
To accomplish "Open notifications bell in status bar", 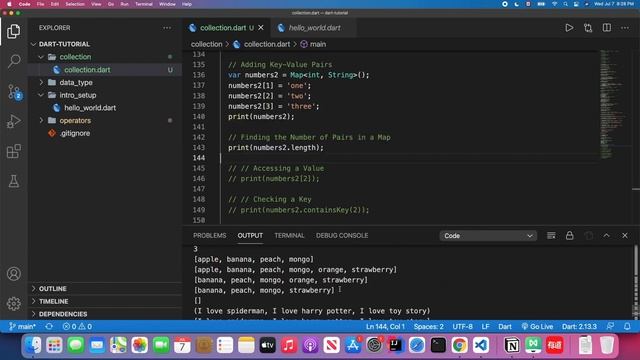I will pos(627,327).
